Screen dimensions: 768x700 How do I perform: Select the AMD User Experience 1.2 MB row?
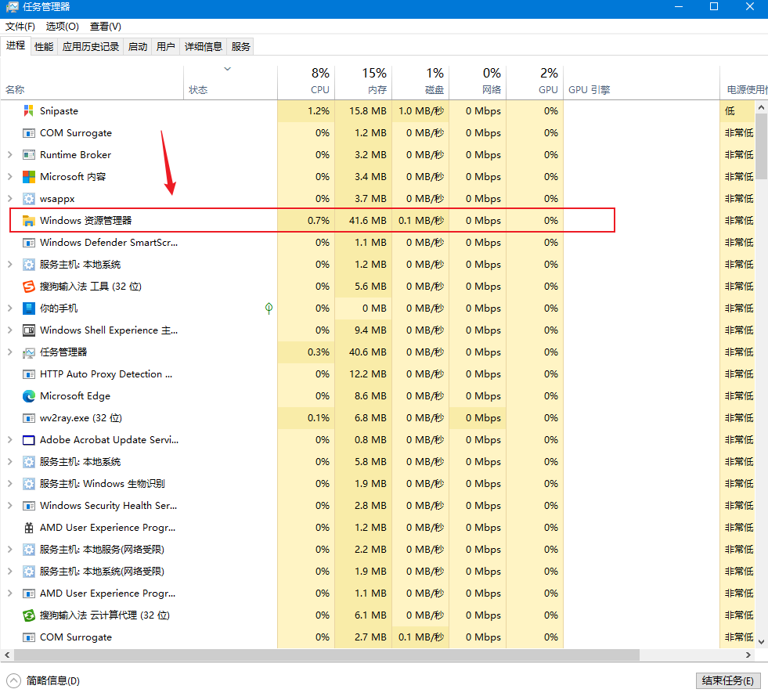[x=377, y=528]
